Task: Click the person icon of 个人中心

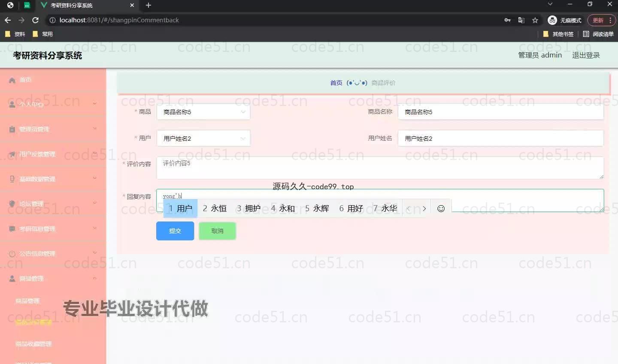Action: pyautogui.click(x=12, y=104)
